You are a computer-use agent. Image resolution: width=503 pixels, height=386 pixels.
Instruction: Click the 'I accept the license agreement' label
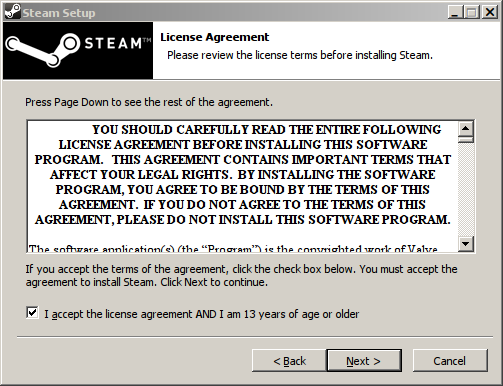pos(202,314)
